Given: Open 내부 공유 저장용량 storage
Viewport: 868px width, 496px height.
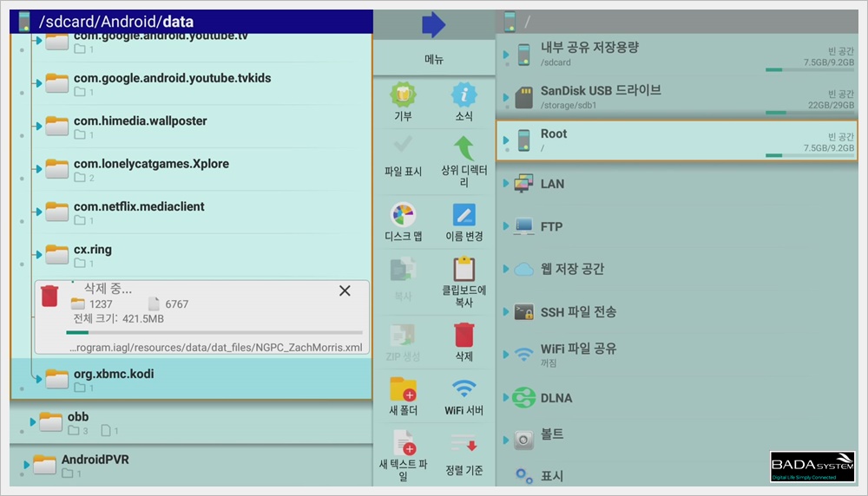Looking at the screenshot, I should pyautogui.click(x=676, y=54).
